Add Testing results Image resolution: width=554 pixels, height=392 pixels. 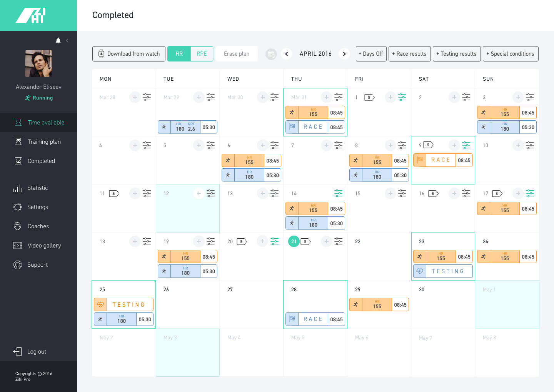click(x=457, y=54)
